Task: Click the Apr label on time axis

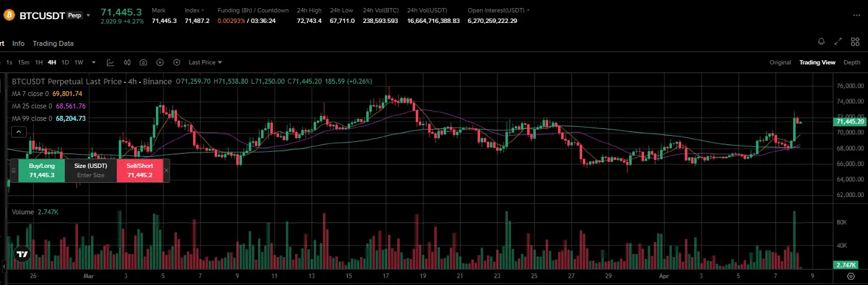Action: coord(664,276)
